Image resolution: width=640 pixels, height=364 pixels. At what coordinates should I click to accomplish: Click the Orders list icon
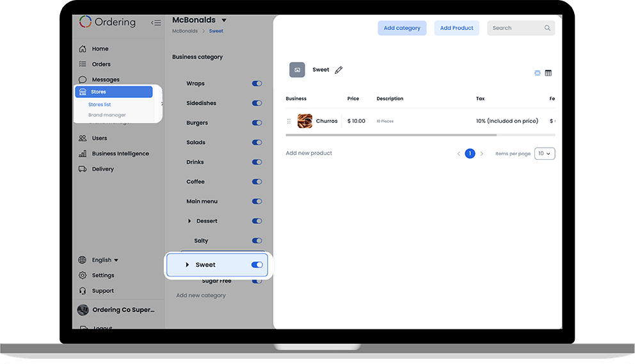pos(83,64)
